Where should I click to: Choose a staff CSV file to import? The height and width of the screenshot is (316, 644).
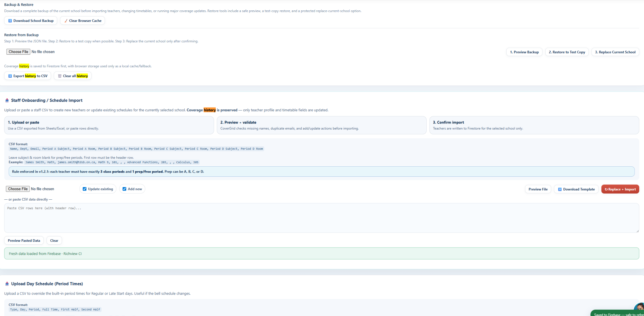click(18, 189)
